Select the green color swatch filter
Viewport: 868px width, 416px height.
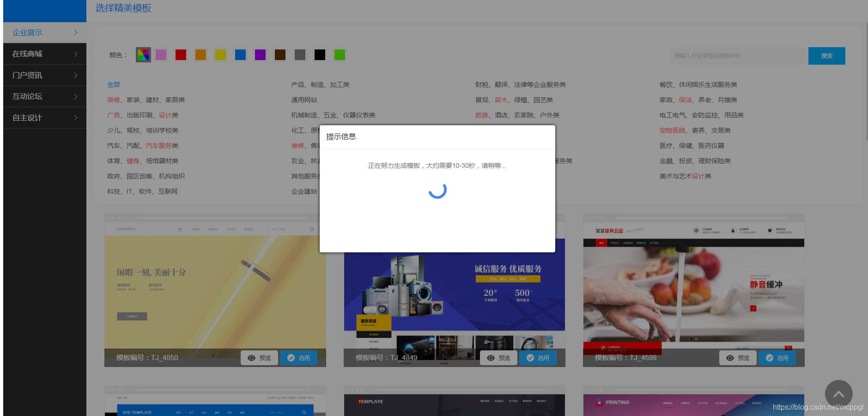click(x=340, y=55)
